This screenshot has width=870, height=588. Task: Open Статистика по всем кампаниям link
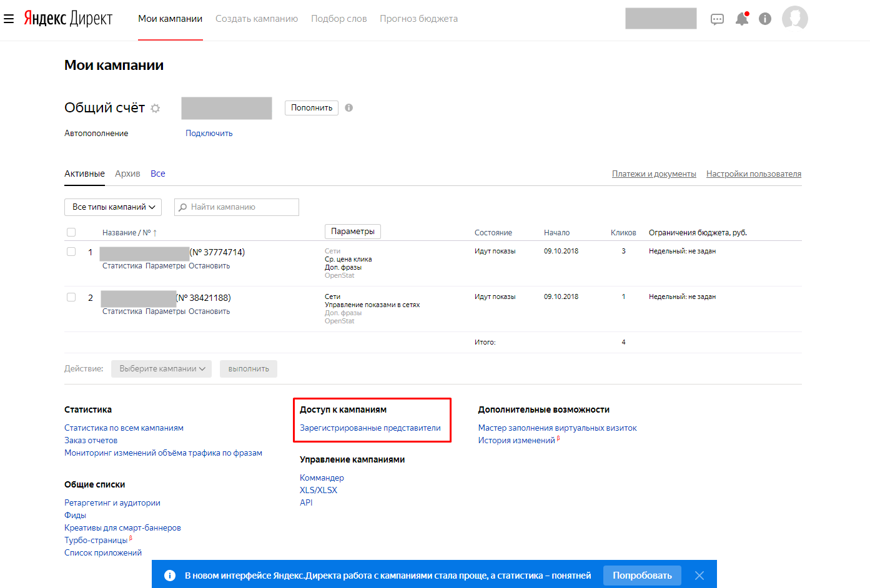[124, 428]
